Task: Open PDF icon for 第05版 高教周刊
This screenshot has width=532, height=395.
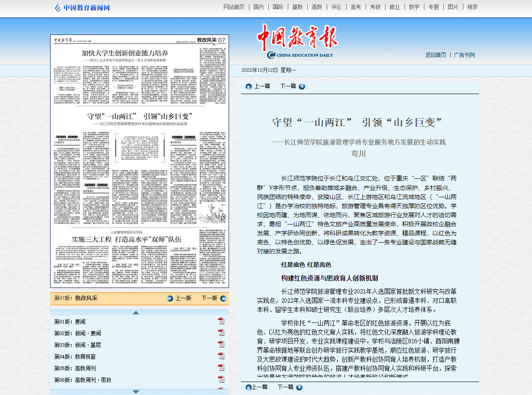Action: [221, 367]
